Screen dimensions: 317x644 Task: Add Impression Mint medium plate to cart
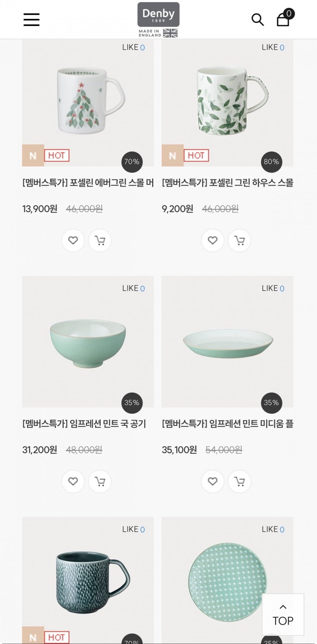[240, 481]
